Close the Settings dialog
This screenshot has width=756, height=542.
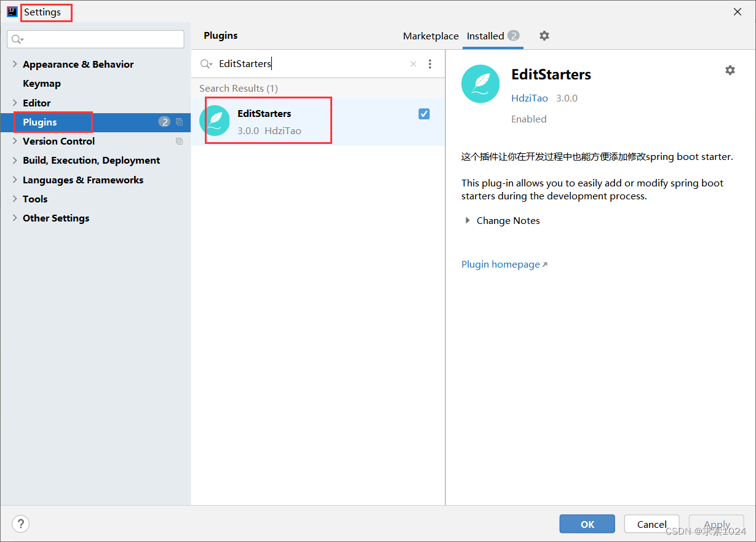[x=738, y=12]
